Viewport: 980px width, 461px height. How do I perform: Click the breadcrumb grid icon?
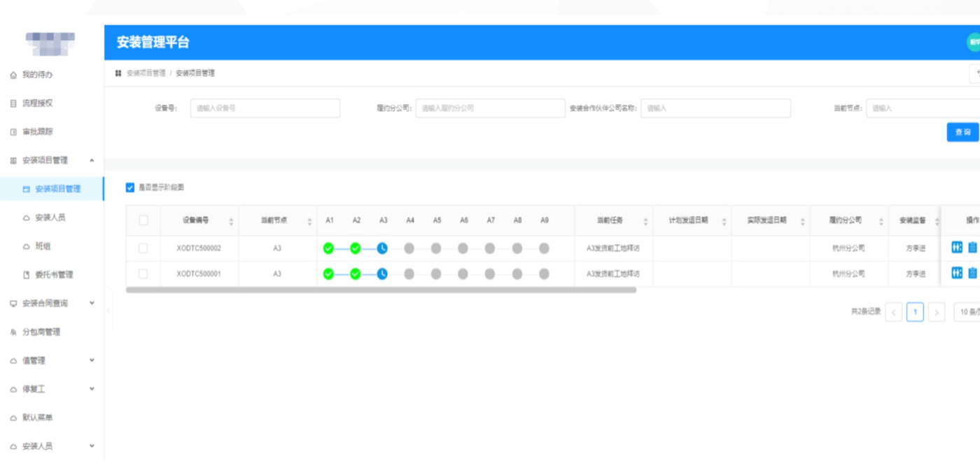(x=118, y=73)
